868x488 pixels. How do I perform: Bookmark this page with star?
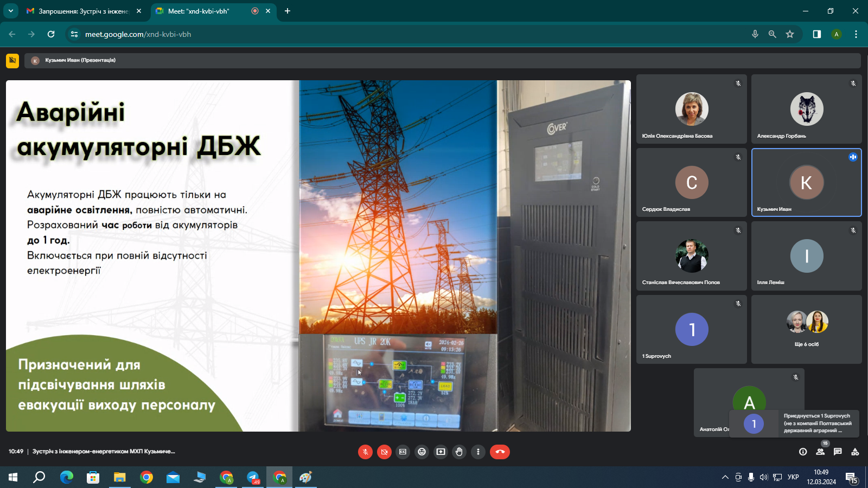coord(790,34)
